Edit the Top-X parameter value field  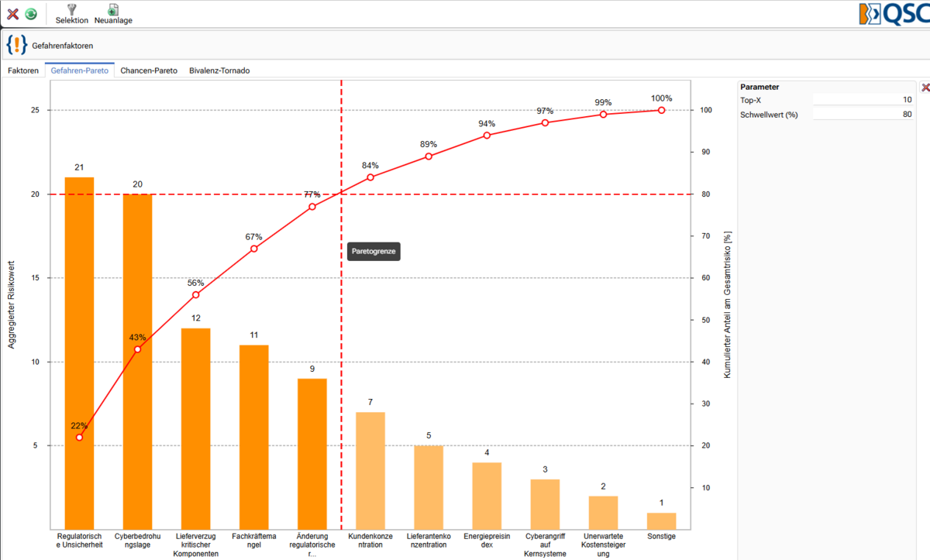(863, 100)
